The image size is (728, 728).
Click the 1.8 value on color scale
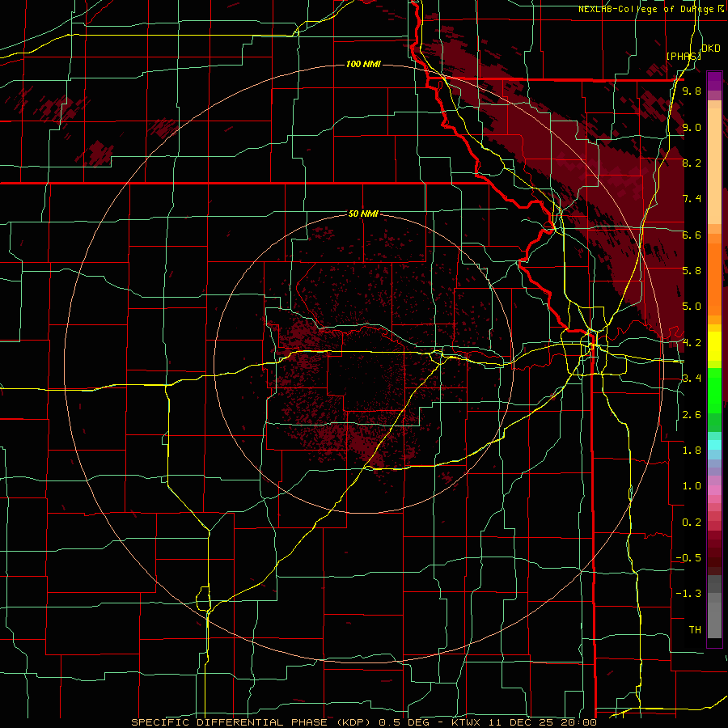(692, 451)
